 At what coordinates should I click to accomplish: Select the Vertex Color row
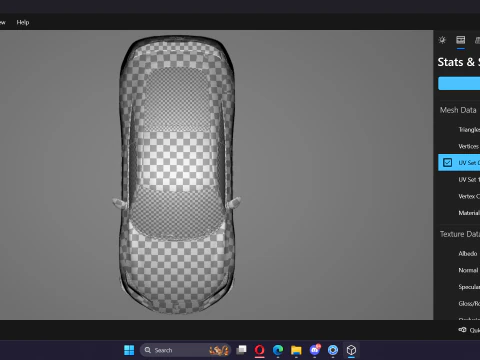pyautogui.click(x=459, y=196)
